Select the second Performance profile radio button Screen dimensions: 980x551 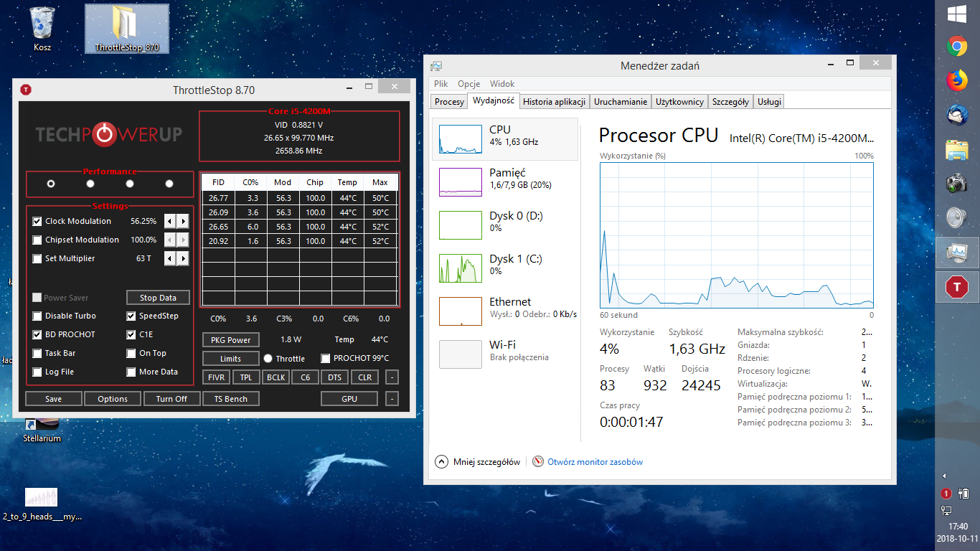pyautogui.click(x=90, y=184)
